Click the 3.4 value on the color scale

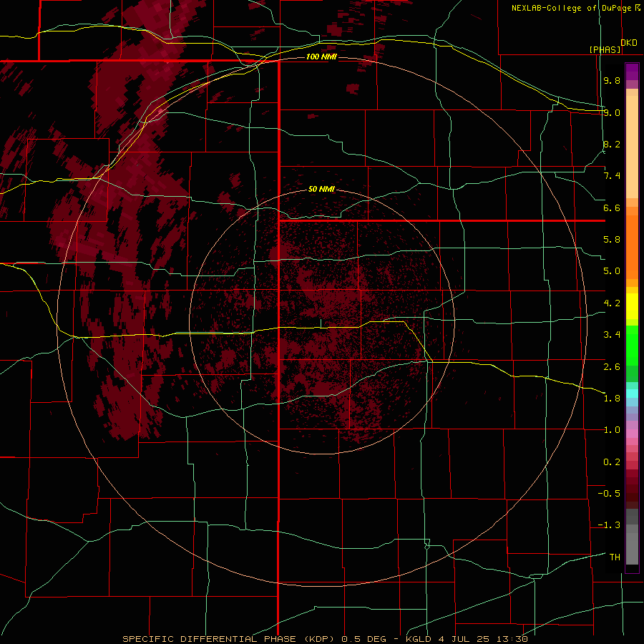click(612, 335)
